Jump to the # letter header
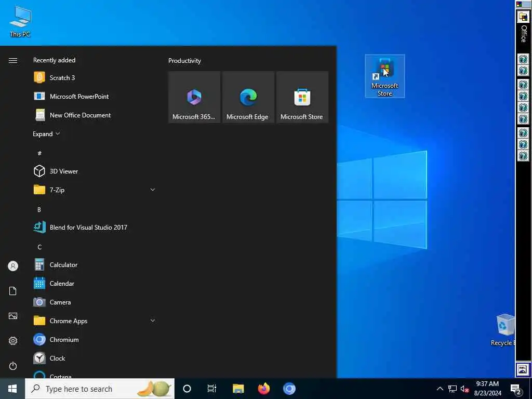Screen dimensions: 532x399 (39, 153)
